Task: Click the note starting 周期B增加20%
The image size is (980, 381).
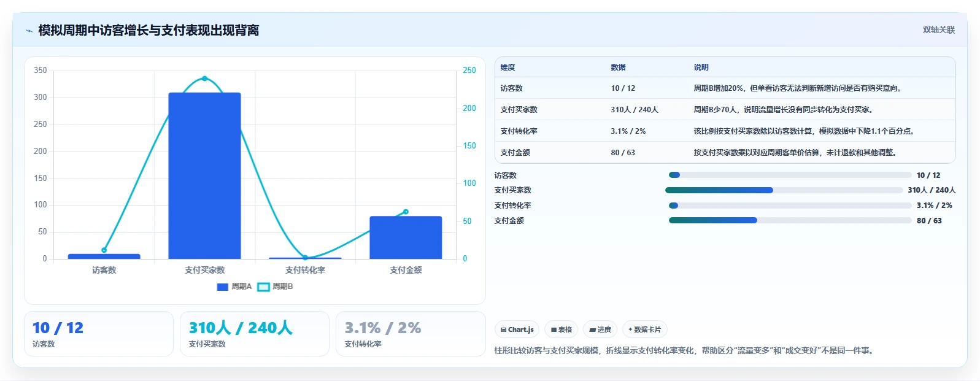Action: 798,88
